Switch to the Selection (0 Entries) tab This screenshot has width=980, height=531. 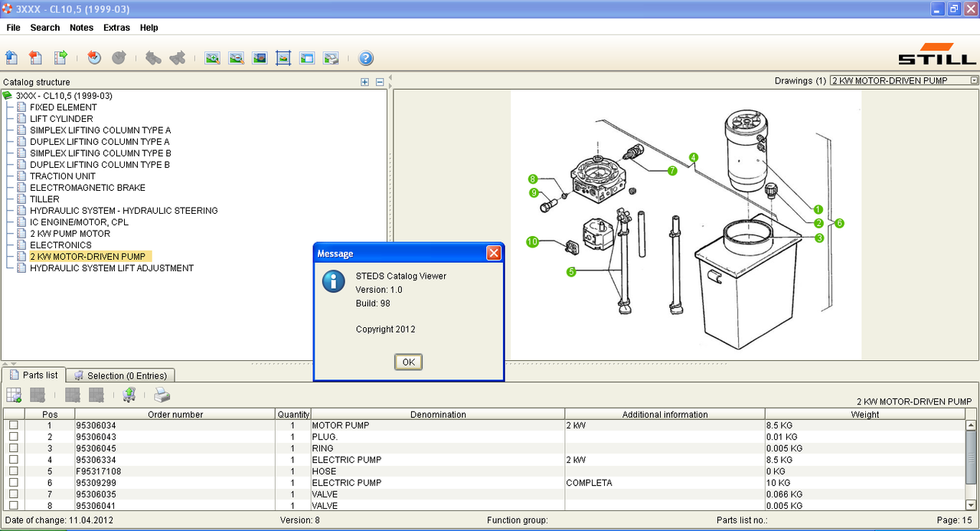tap(121, 375)
